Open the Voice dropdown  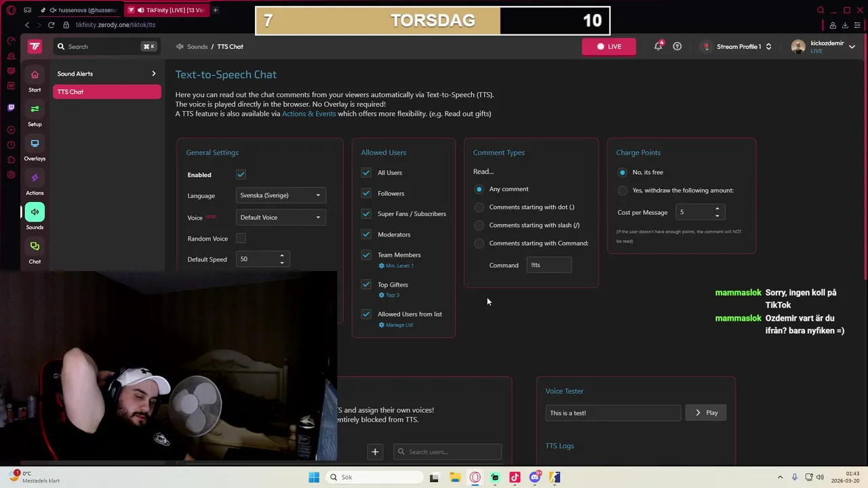point(281,218)
